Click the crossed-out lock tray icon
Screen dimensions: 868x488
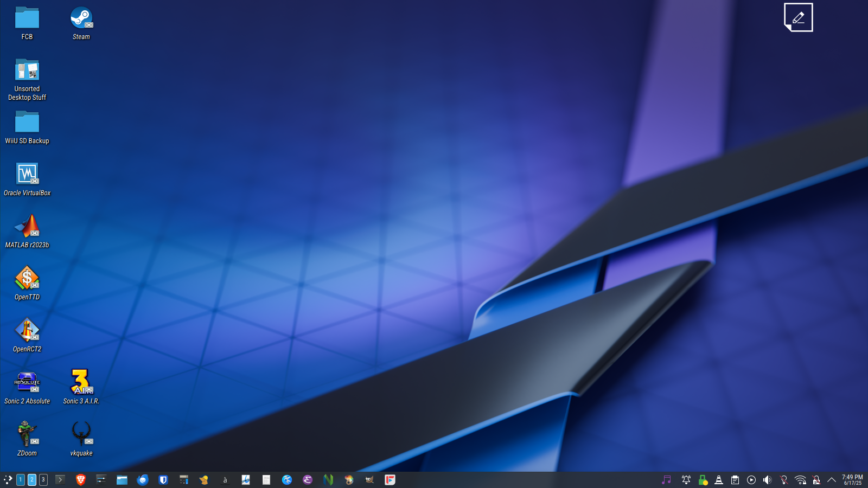[x=816, y=479]
